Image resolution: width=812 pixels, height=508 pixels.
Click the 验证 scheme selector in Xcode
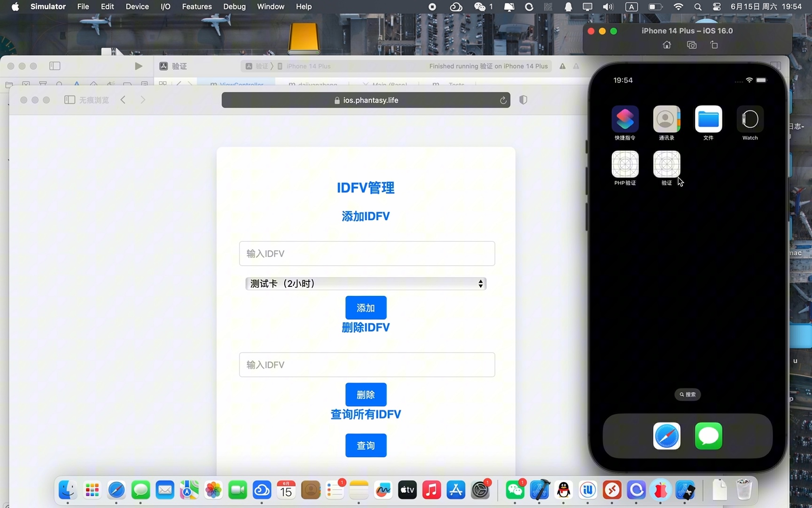(x=258, y=66)
